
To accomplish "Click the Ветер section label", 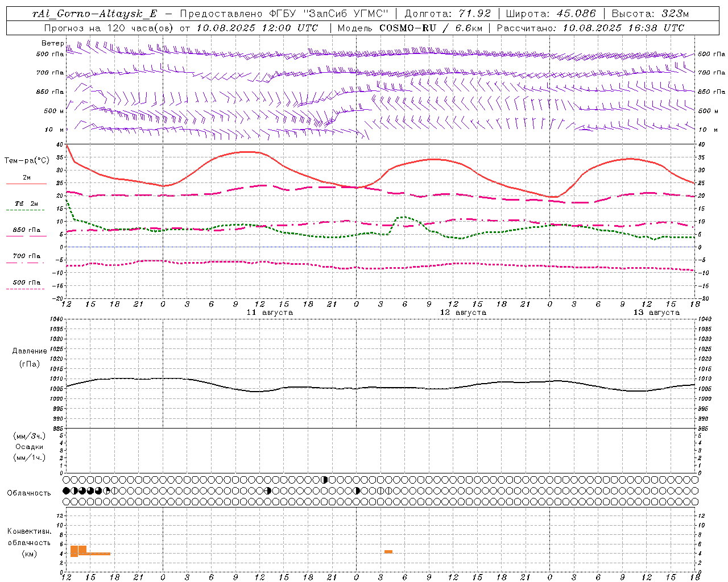I will (53, 43).
